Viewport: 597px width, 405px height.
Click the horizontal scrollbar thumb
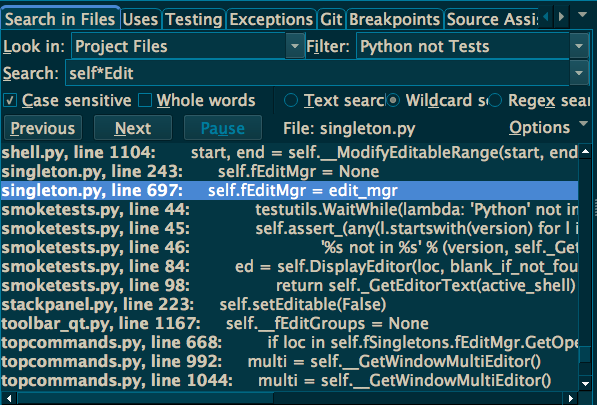click(145, 399)
